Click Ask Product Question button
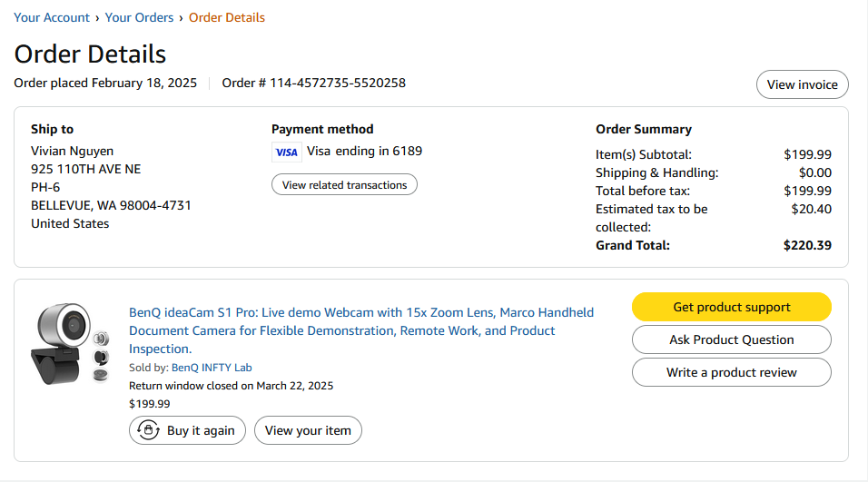The height and width of the screenshot is (482, 868). pyautogui.click(x=731, y=339)
